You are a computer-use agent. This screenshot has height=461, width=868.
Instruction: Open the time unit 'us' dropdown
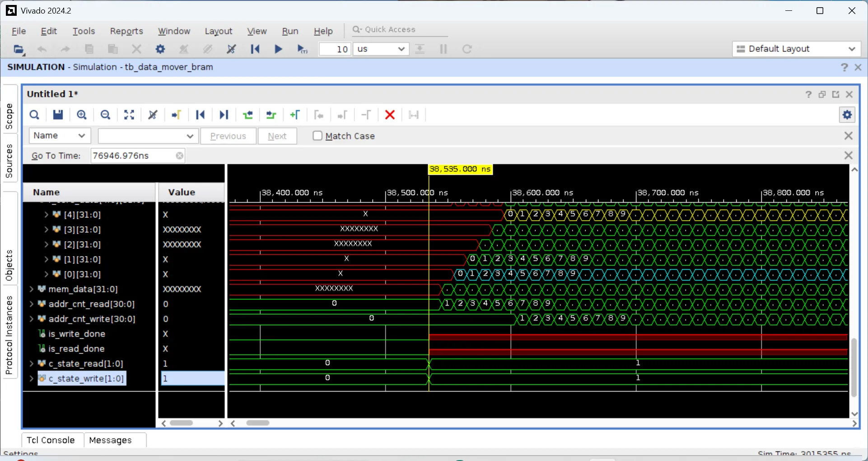[x=381, y=49]
